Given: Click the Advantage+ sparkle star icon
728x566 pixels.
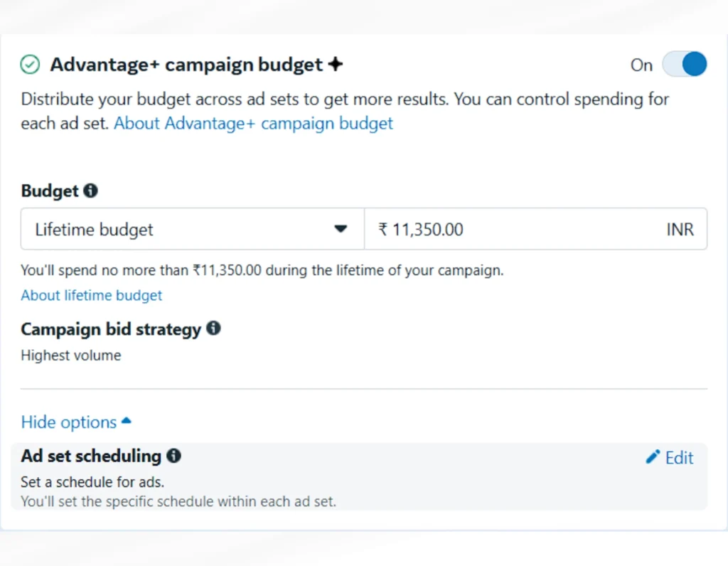Looking at the screenshot, I should tap(336, 64).
